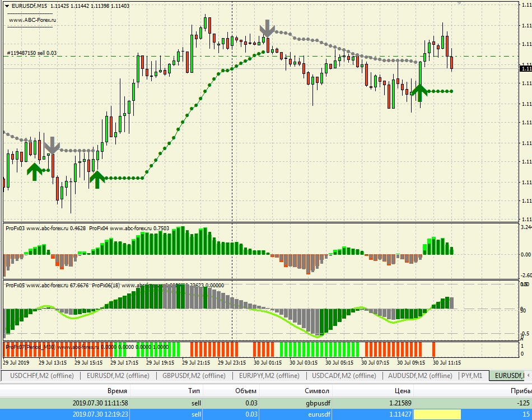This screenshot has height=420, width=532.
Task: Click the 2019.07.30 12:19:23 time cell
Action: point(100,414)
